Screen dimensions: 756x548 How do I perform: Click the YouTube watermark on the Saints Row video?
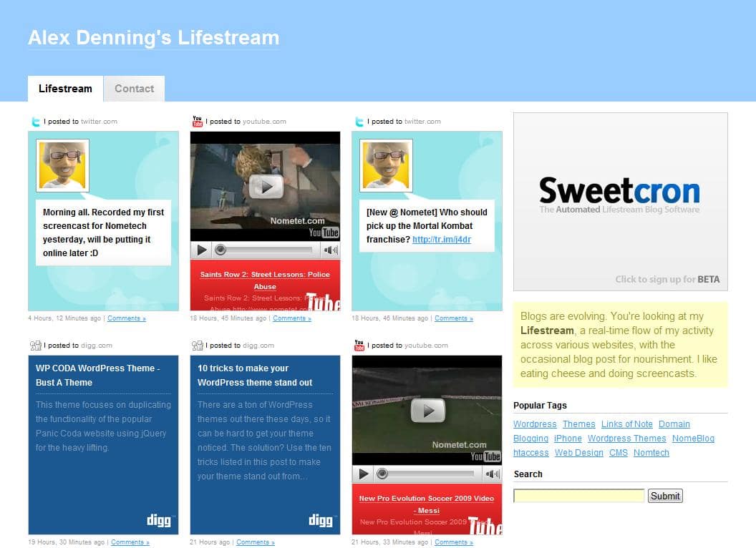tap(323, 232)
